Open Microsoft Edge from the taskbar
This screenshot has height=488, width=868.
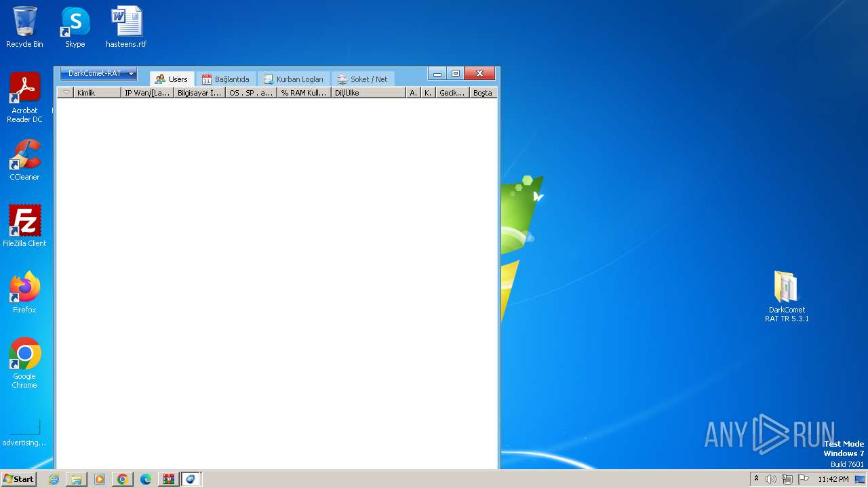pos(146,479)
